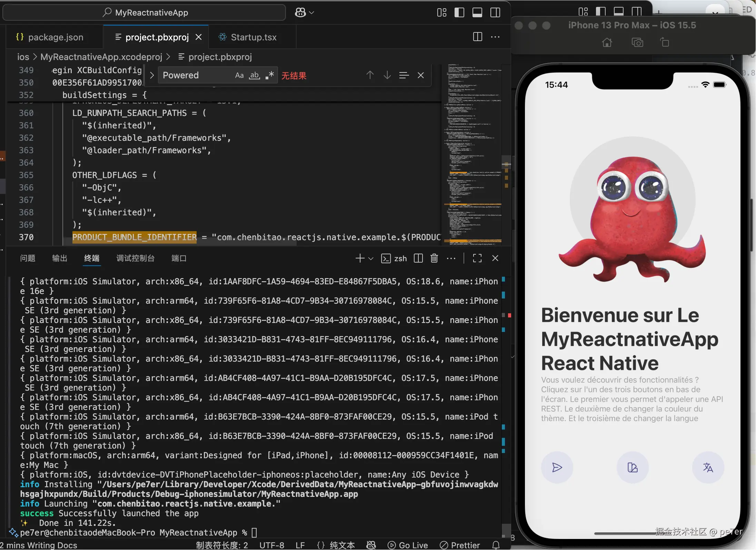Tap the language change button in app
This screenshot has height=550, width=756.
708,468
